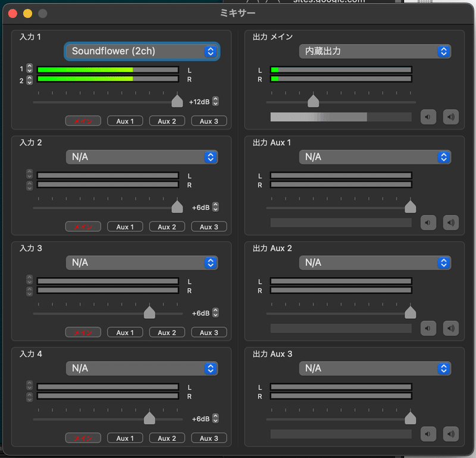Click the L channel stepper in 入力 3
The image size is (476, 458).
click(x=29, y=280)
